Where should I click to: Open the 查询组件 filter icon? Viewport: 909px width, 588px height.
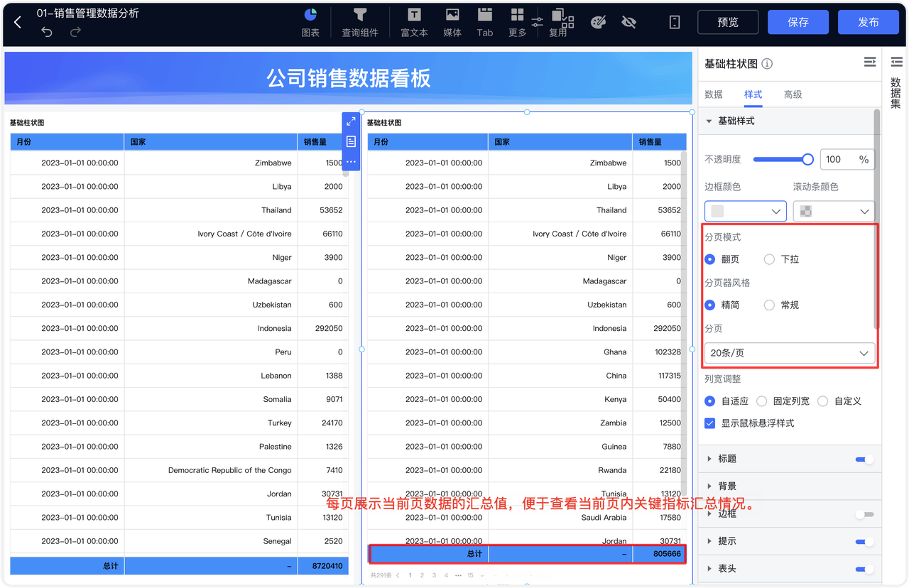coord(360,15)
